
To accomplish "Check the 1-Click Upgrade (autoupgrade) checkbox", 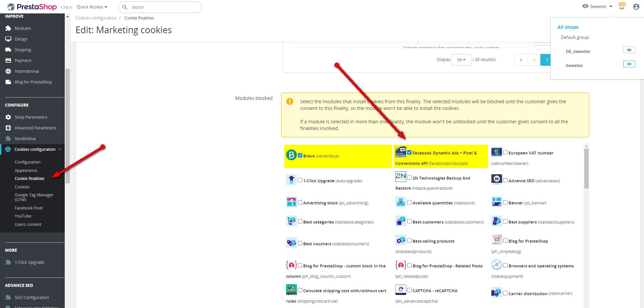I will (300, 180).
